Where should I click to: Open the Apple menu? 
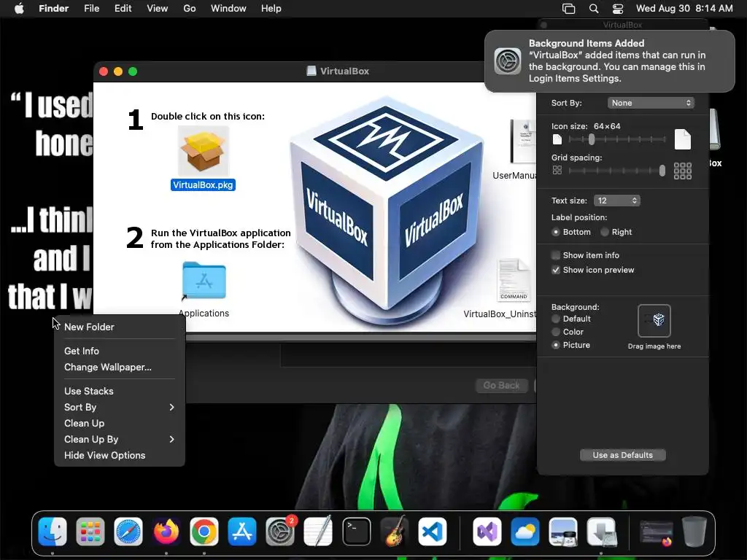[x=19, y=9]
